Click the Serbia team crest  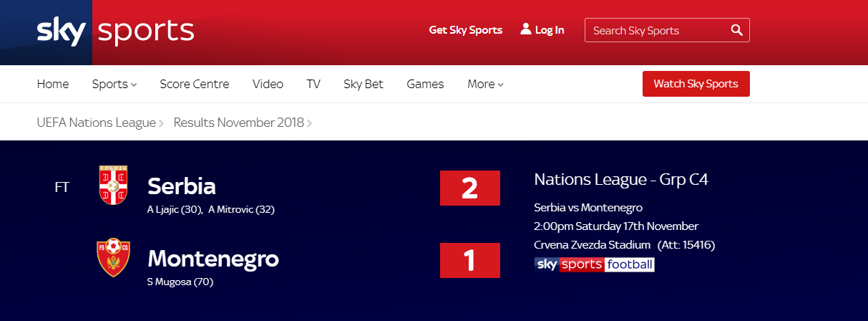pos(113,185)
